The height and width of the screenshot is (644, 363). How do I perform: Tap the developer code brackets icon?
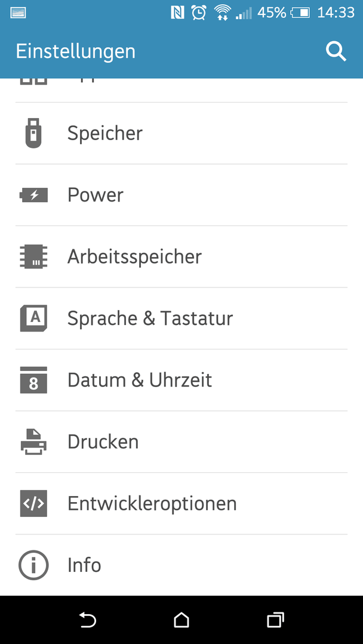(x=33, y=504)
